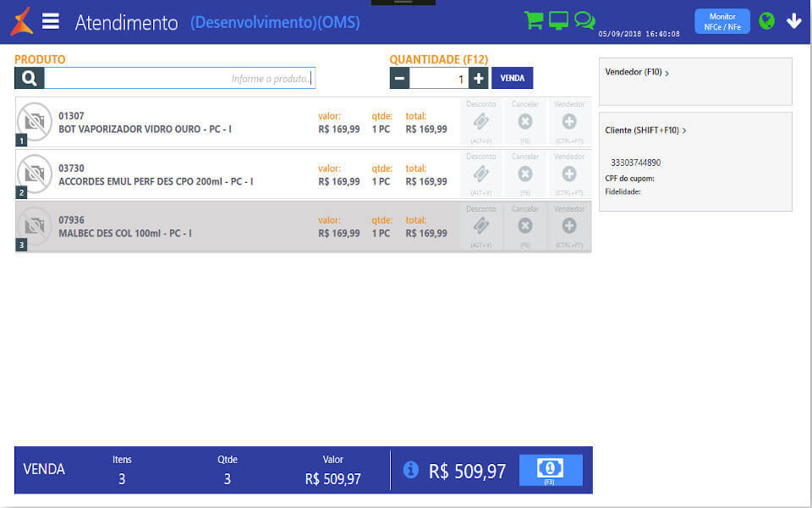Click product code 01307
Image resolution: width=812 pixels, height=508 pixels.
[71, 116]
